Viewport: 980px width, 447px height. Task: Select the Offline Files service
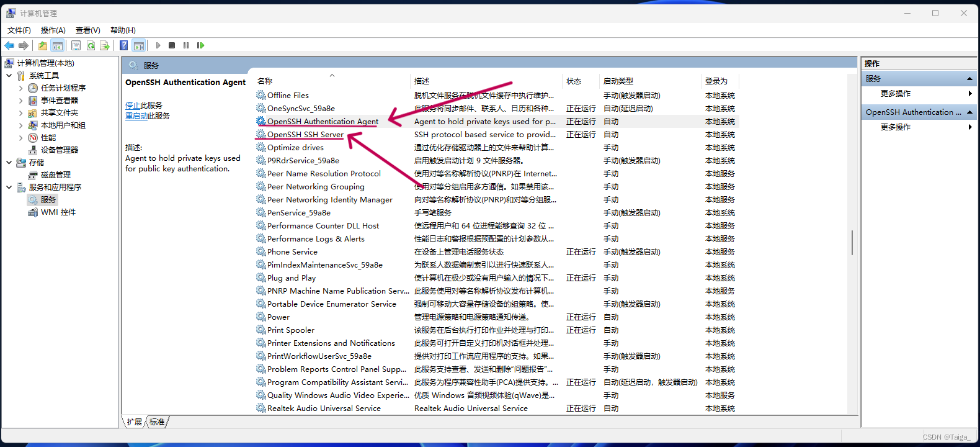click(x=288, y=96)
